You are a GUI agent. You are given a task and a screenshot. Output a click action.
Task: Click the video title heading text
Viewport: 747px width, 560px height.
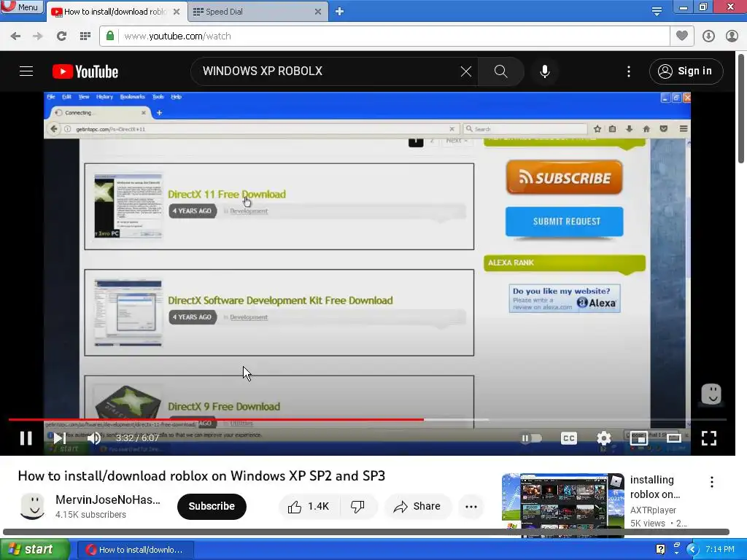[201, 475]
